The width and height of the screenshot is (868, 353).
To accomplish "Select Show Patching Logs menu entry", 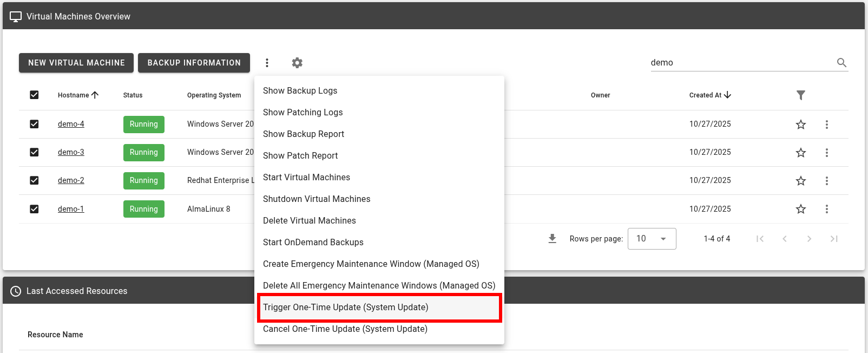I will click(379, 112).
